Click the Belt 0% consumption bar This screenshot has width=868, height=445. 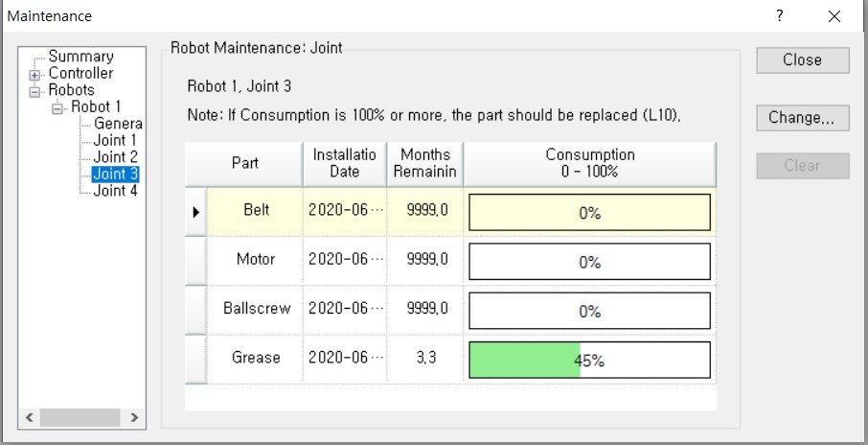point(589,213)
